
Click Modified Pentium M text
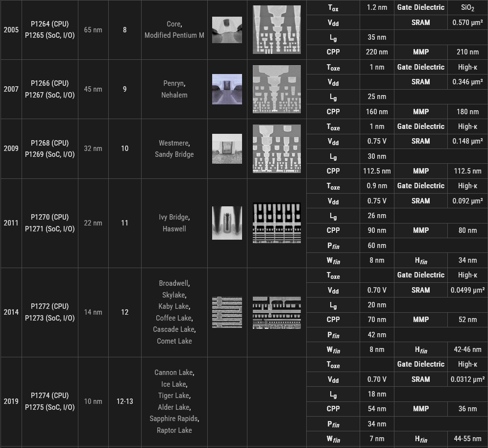coord(174,35)
